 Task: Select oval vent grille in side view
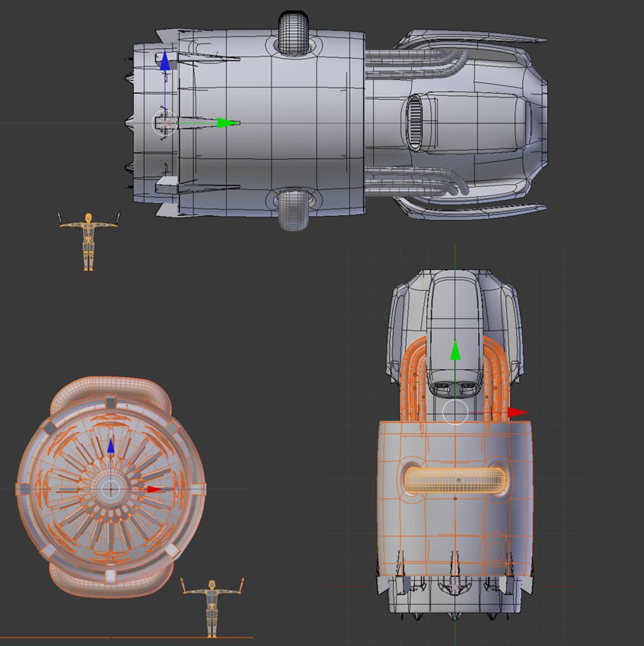pyautogui.click(x=415, y=123)
